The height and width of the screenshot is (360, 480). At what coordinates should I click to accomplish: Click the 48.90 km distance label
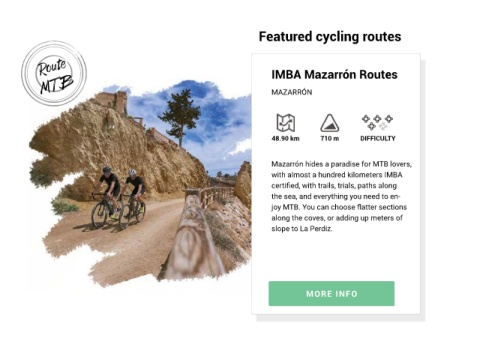[x=285, y=138]
